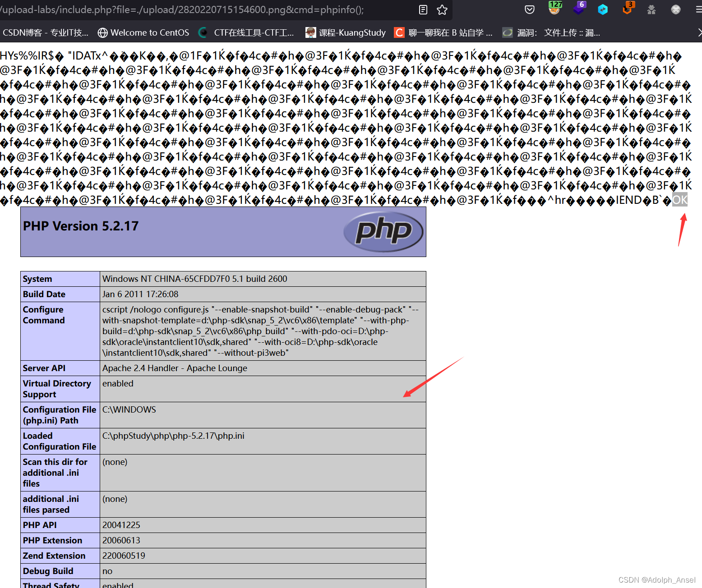Select the Debug Build value 'no'
Viewport: 702px width, 588px height.
coord(107,571)
